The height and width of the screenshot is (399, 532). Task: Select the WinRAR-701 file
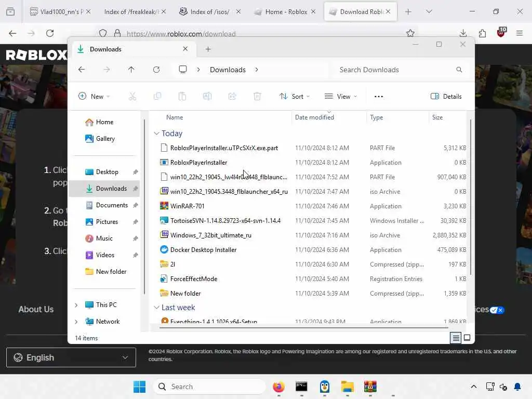click(x=187, y=206)
